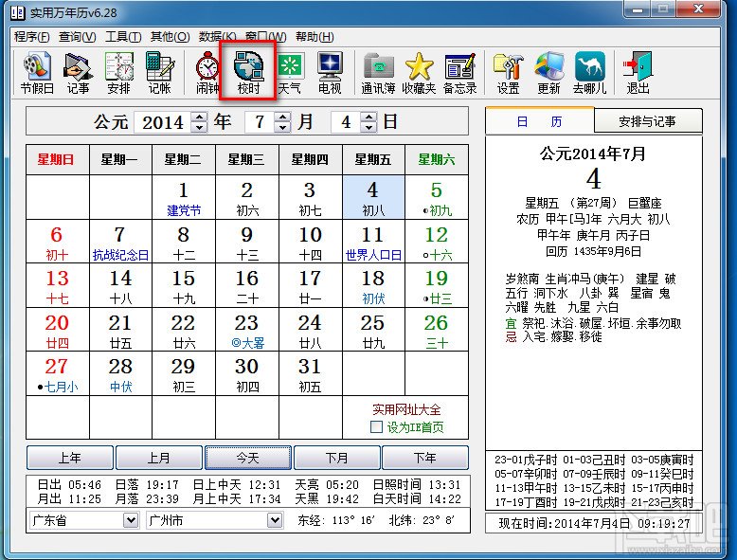Select July 23 大暑 cell
Image resolution: width=737 pixels, height=560 pixels.
tap(247, 330)
